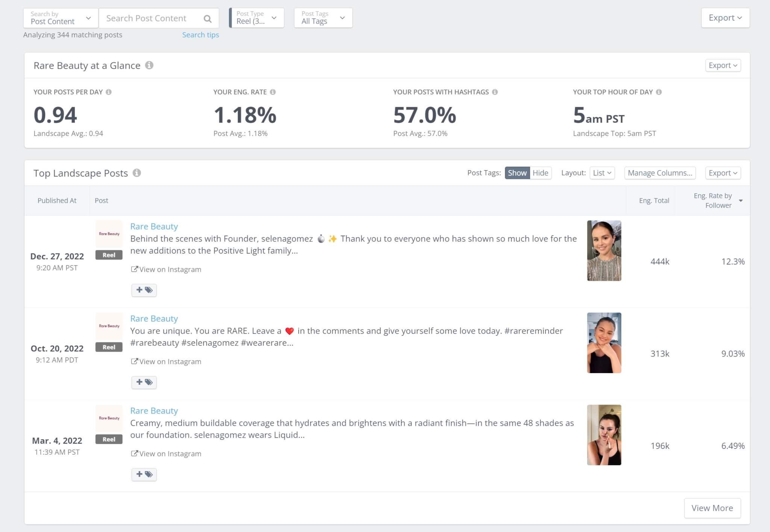Toggle sort direction on "Eng. Rate by Follower"
Image resolution: width=770 pixels, height=532 pixels.
740,200
